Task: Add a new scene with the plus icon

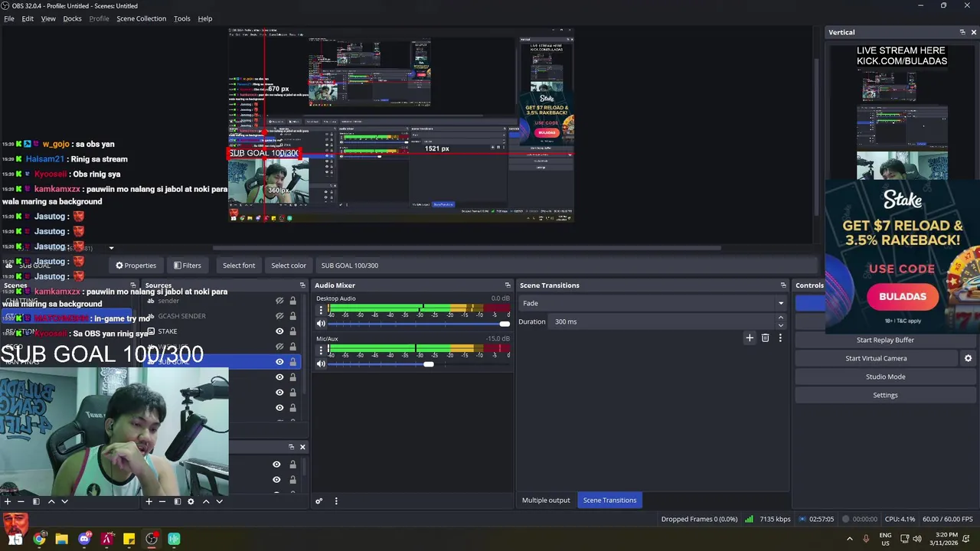Action: (7, 501)
